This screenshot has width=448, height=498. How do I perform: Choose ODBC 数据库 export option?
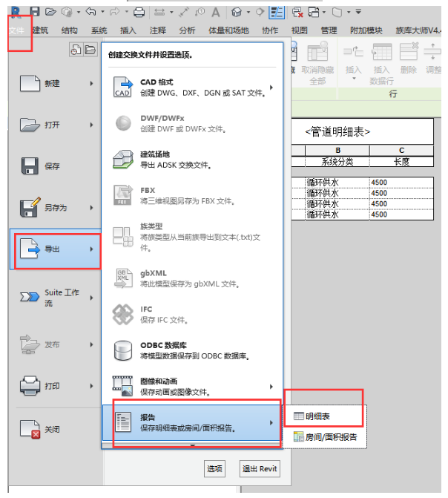(x=192, y=350)
